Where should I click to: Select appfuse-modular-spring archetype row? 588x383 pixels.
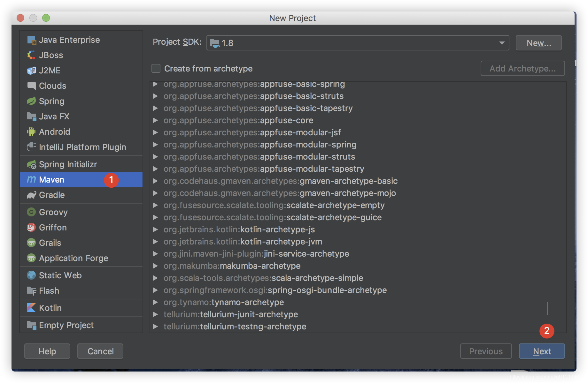click(358, 145)
